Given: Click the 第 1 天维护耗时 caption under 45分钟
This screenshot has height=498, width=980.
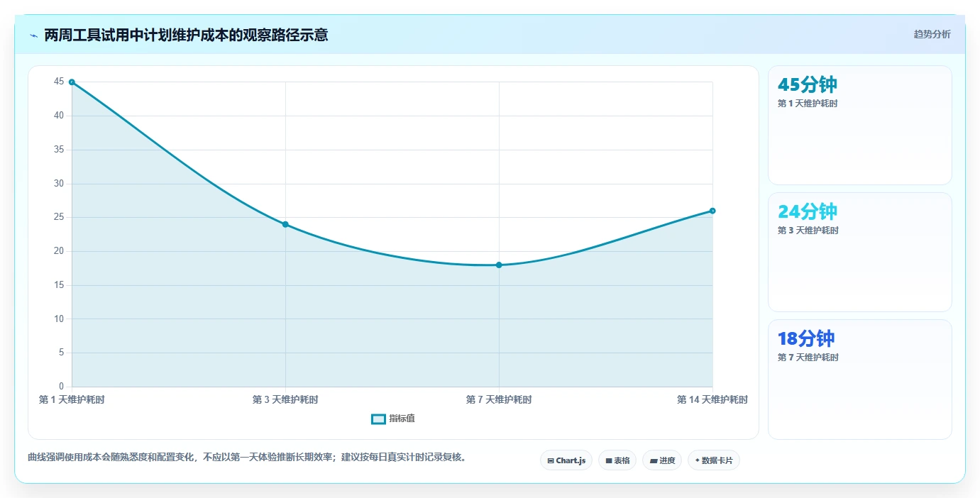Looking at the screenshot, I should 808,104.
